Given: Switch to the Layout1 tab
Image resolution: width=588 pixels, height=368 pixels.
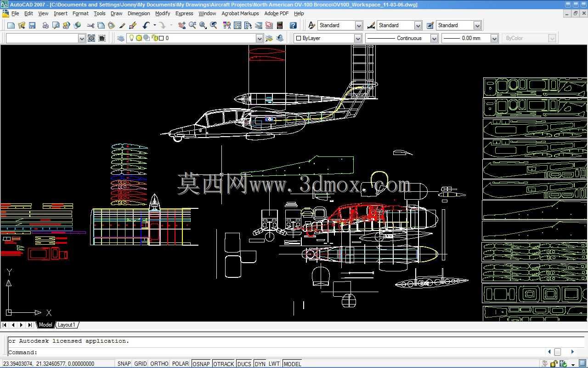Looking at the screenshot, I should [66, 325].
